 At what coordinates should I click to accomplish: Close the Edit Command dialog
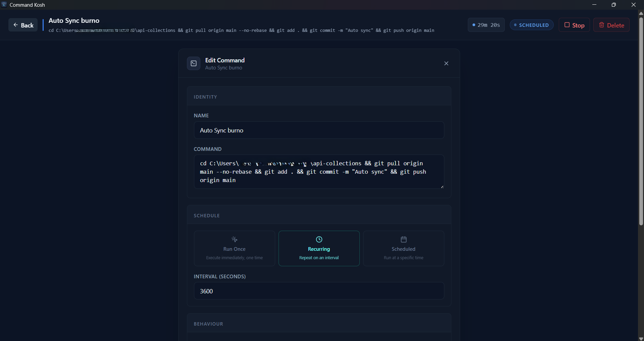coord(446,63)
